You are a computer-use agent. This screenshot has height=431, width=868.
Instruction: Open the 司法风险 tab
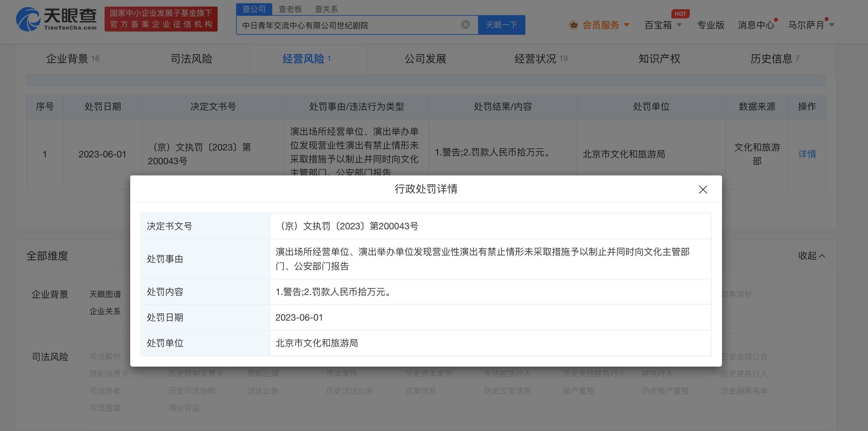191,58
